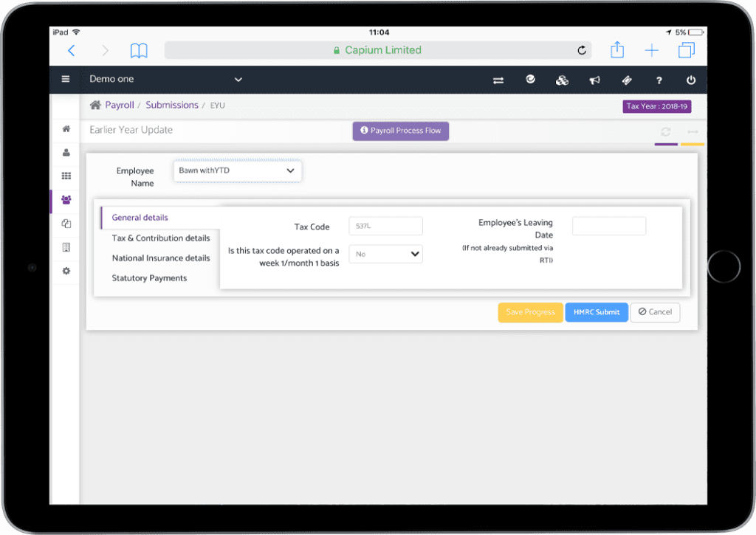Select the National Insurance details tab
Screen dimensions: 756x535
coord(161,258)
